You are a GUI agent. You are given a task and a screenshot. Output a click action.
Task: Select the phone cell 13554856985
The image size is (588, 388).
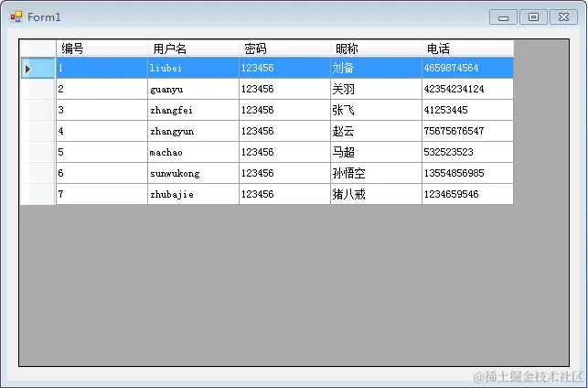(467, 173)
